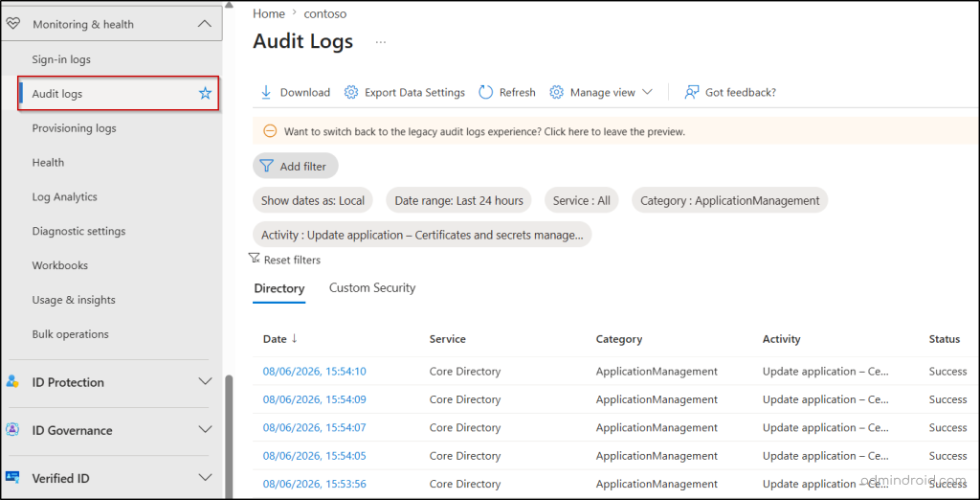Screen dimensions: 980x500
Task: Expand the Verified ID section chevron
Action: [x=205, y=477]
